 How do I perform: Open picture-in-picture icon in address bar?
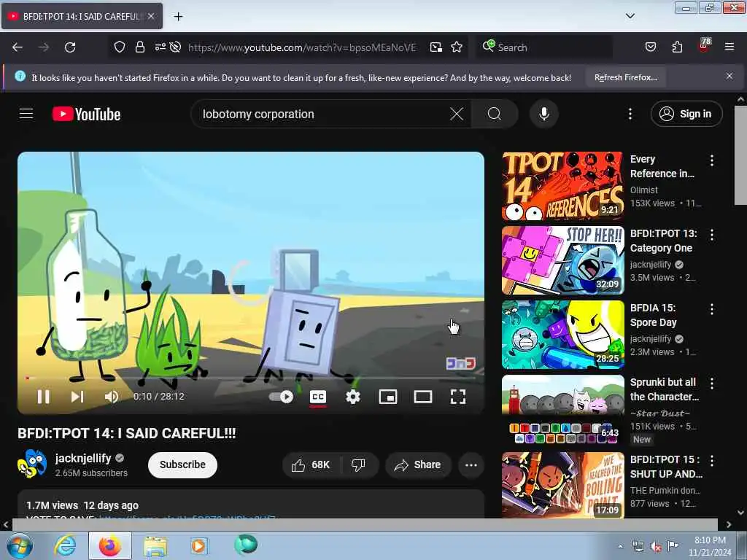click(x=436, y=47)
